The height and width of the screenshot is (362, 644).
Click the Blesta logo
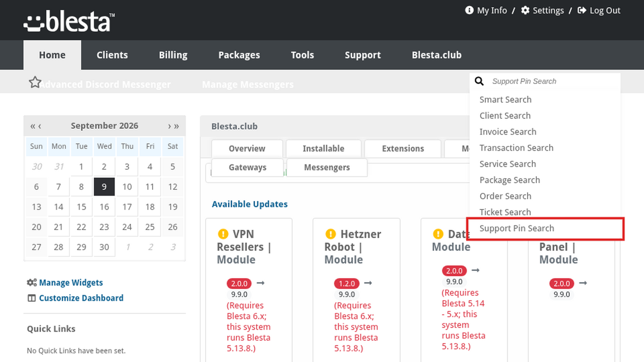coord(69,21)
